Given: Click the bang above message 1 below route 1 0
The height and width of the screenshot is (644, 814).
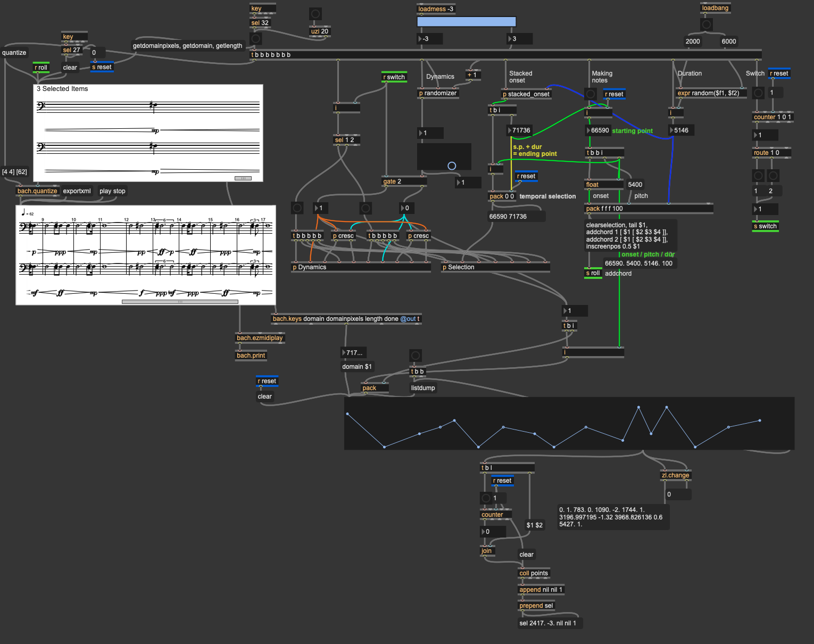Looking at the screenshot, I should [x=759, y=176].
